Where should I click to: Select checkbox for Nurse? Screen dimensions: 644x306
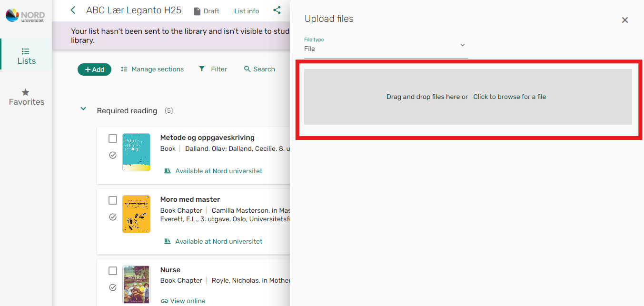click(113, 271)
